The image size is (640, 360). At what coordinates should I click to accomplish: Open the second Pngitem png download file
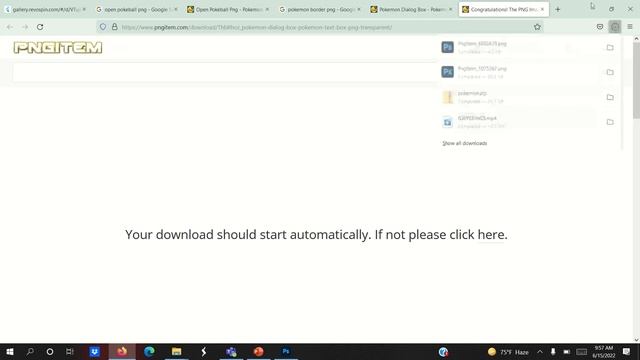click(518, 72)
